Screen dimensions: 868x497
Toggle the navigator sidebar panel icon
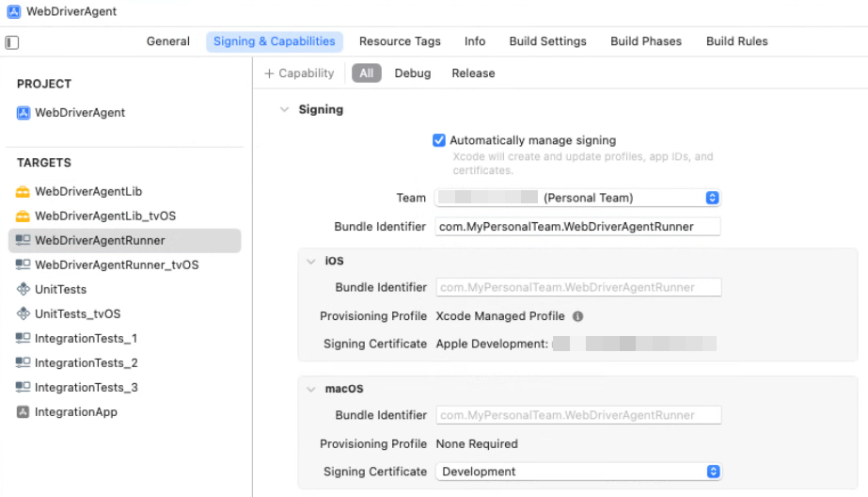pyautogui.click(x=12, y=42)
